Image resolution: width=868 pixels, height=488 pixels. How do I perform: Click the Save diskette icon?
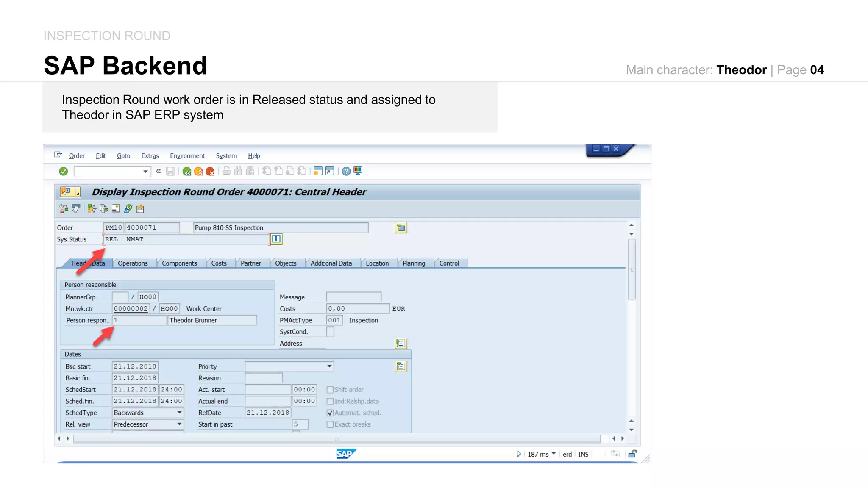[x=170, y=171]
